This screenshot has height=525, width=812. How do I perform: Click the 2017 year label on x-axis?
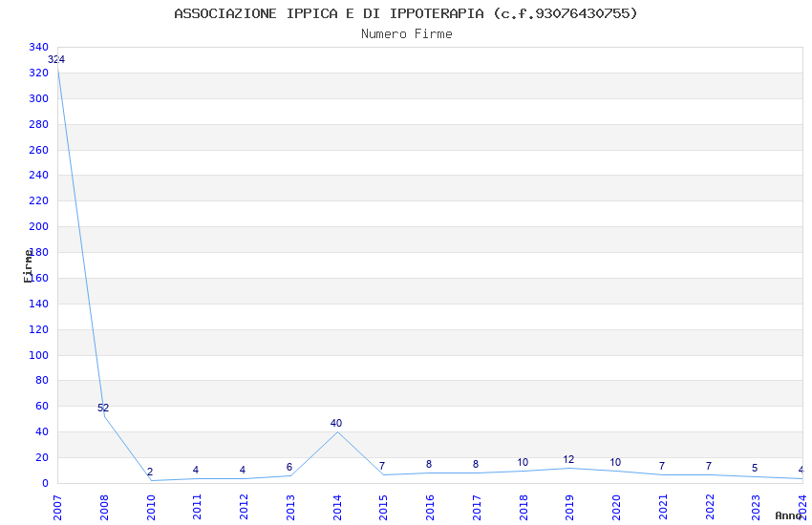477,507
